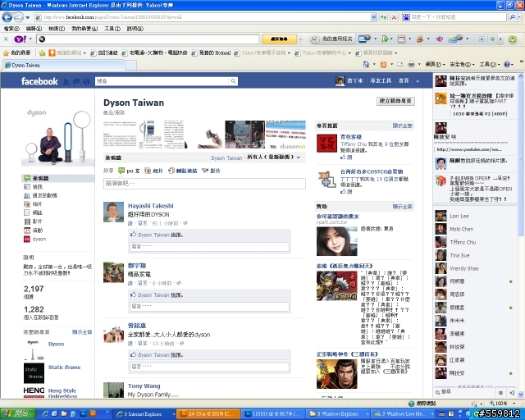Open Yahoo toolbar mail envelope icon
Screen dimensions: 525x420
coord(364,39)
